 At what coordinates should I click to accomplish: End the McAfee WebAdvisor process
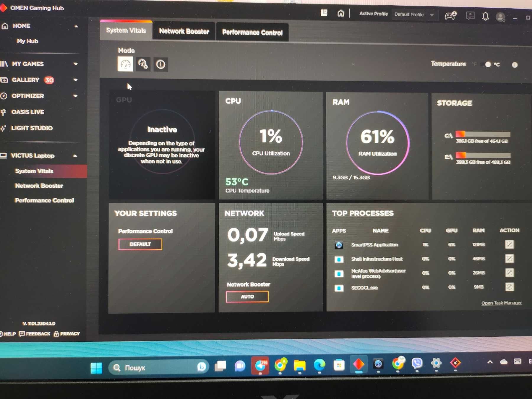tap(509, 273)
